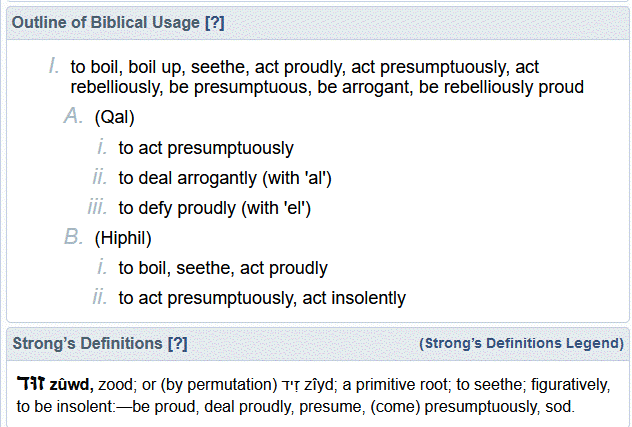Screen dimensions: 632x427
Task: Click 'to act presumptuously' under Qal
Action: [206, 148]
